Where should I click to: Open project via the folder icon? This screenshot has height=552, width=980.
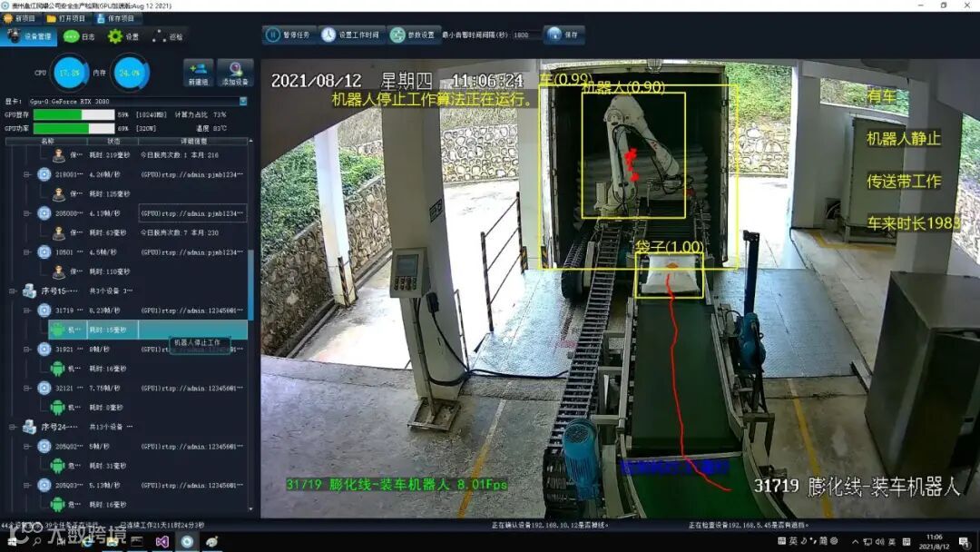pyautogui.click(x=52, y=18)
